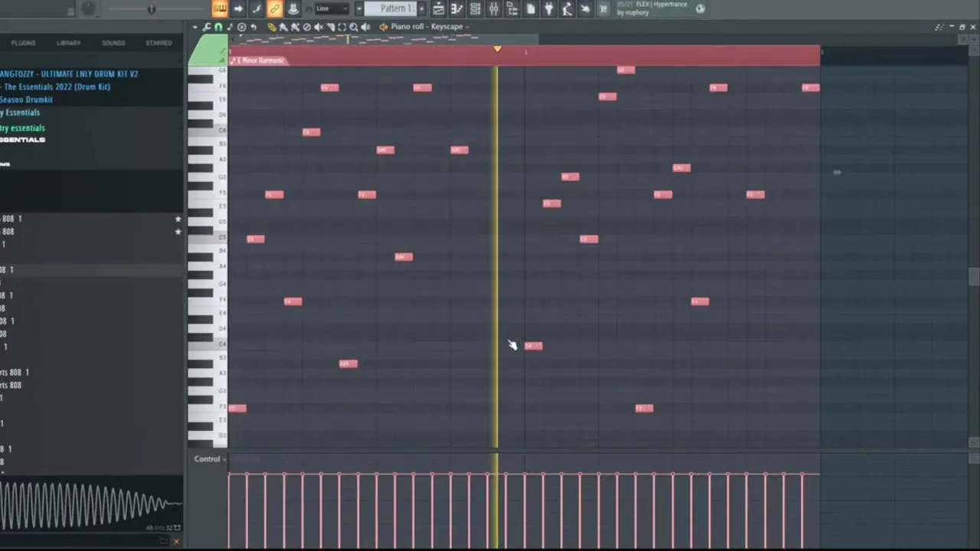
Task: Select the Delete tool in piano roll
Action: (x=307, y=27)
